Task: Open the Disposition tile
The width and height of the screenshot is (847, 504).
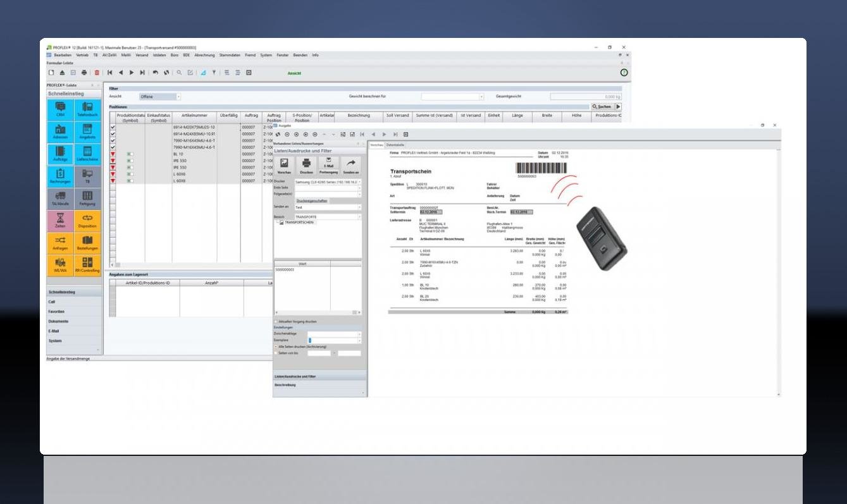Action: pos(87,221)
